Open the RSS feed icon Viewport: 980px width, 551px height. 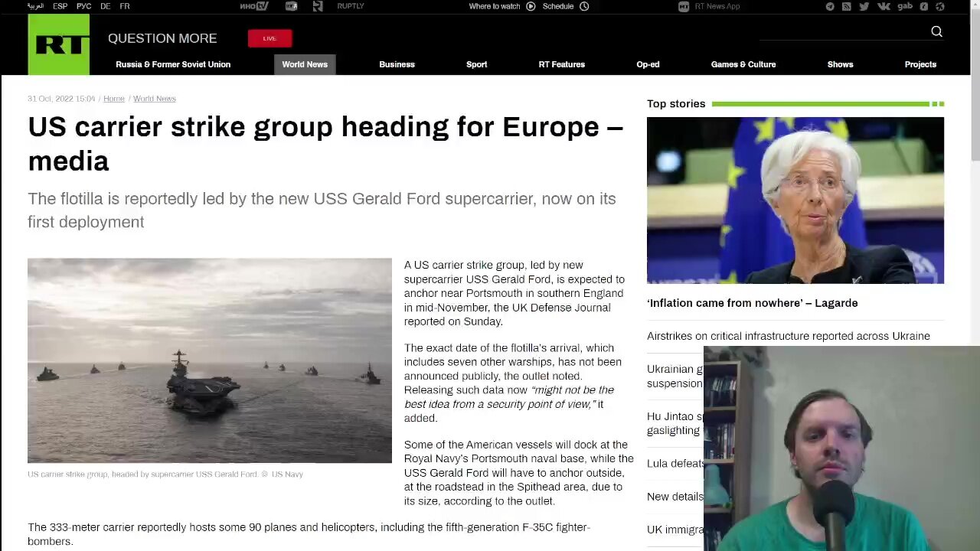[846, 6]
